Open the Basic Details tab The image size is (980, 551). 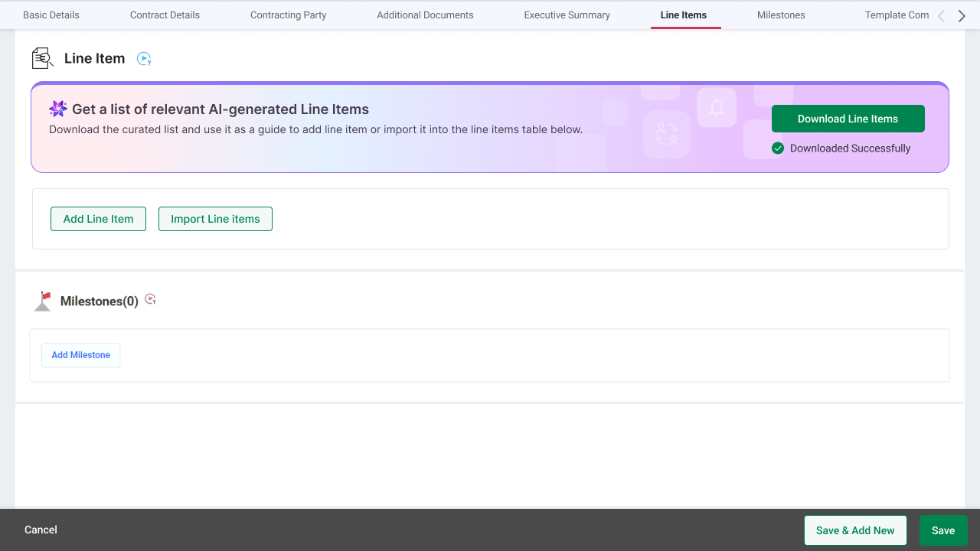(x=51, y=15)
